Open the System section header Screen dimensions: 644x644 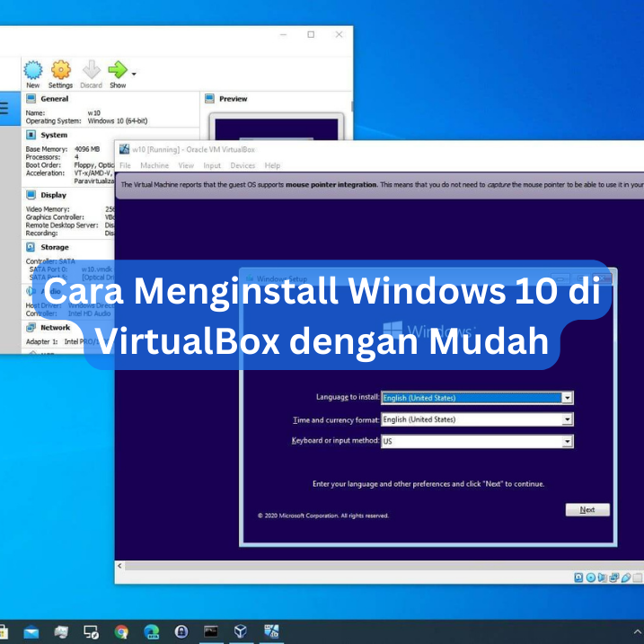point(54,135)
